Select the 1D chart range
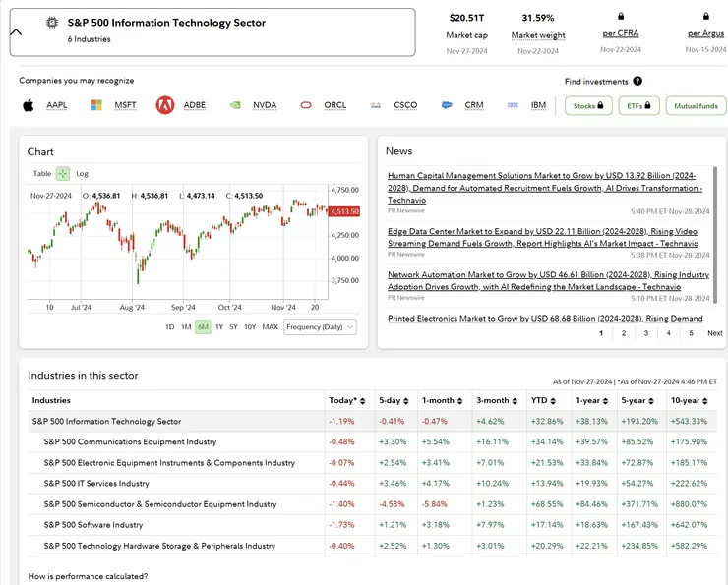 170,327
